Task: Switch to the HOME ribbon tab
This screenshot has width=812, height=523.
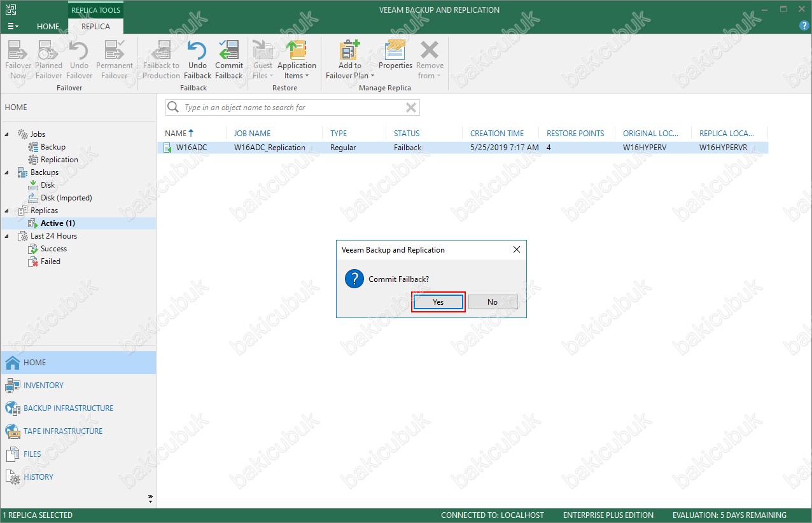Action: [x=48, y=26]
